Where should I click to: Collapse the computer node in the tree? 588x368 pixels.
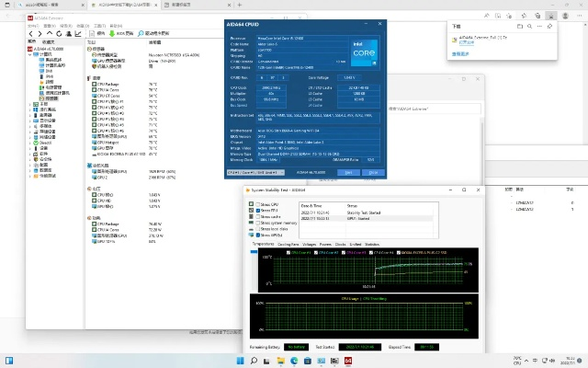pos(30,53)
